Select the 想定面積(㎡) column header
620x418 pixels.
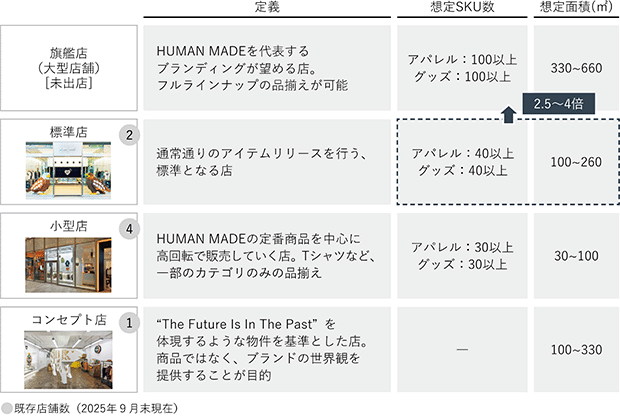(x=574, y=8)
